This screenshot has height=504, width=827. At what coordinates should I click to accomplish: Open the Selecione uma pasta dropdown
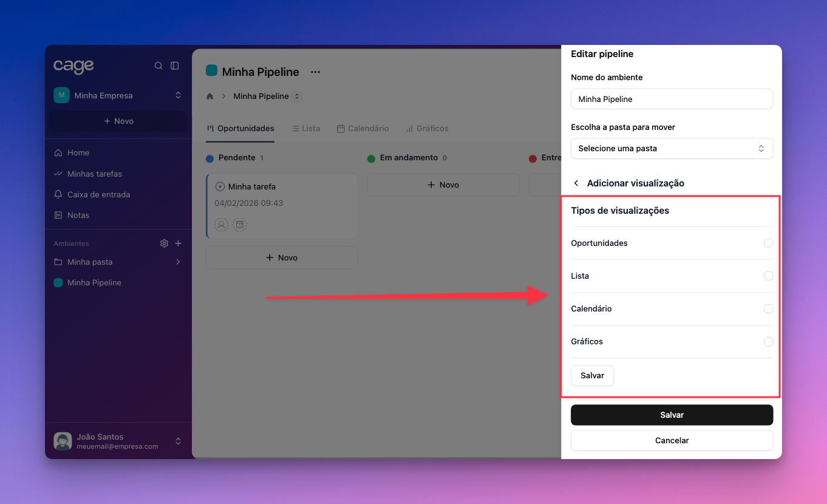pyautogui.click(x=672, y=149)
